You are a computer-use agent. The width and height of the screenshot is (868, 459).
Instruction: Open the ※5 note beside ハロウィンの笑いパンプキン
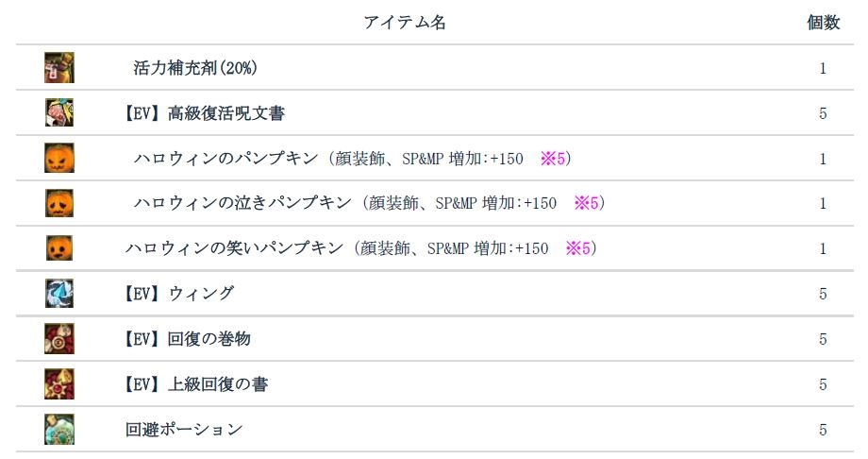tap(577, 248)
